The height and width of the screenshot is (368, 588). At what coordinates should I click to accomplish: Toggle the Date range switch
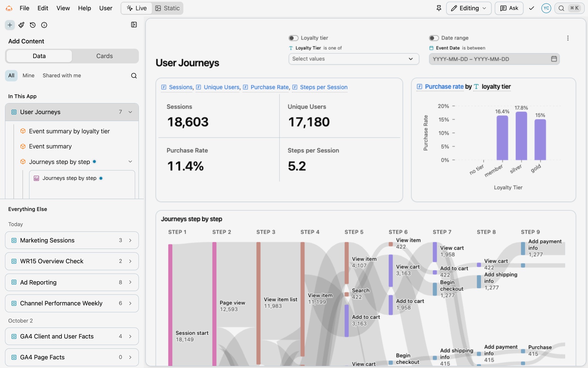pyautogui.click(x=434, y=38)
